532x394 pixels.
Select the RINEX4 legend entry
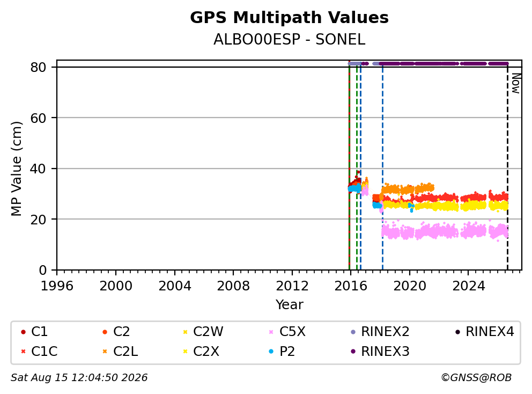coord(484,332)
